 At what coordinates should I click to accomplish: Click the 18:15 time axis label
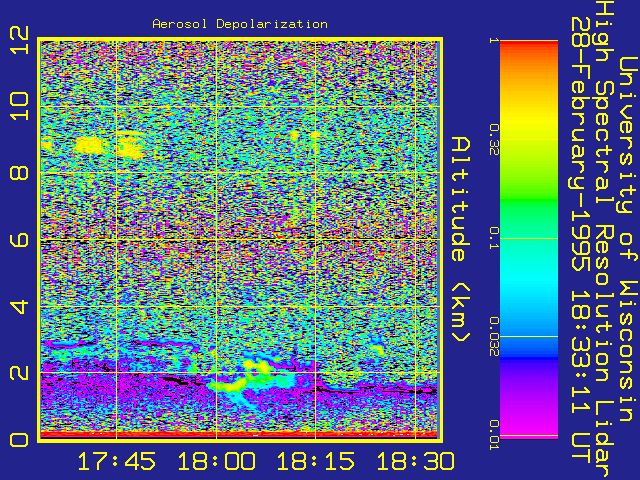pyautogui.click(x=316, y=461)
